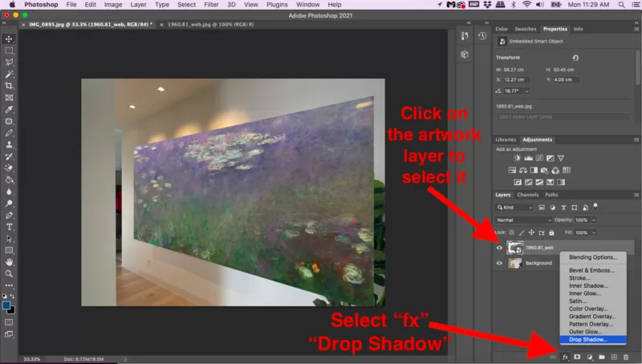Add a Color Balance adjustment
Viewport: 642px width, 364px height.
click(523, 170)
